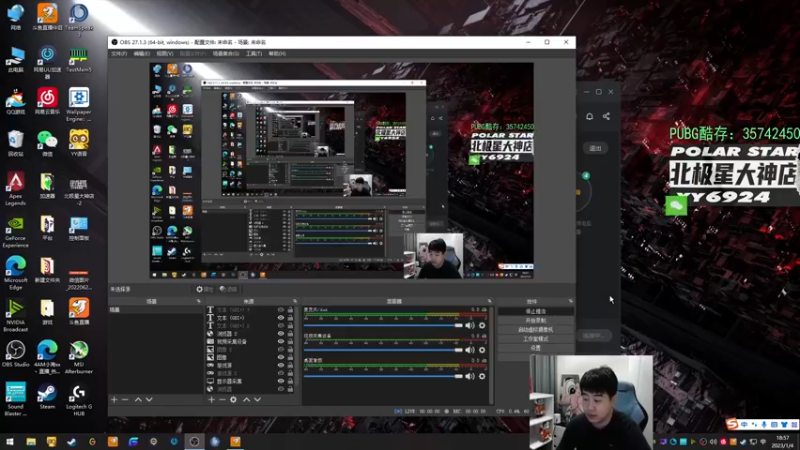The width and height of the screenshot is (800, 450).
Task: Toggle visibility of 浏览器 2 source
Action: [x=281, y=334]
